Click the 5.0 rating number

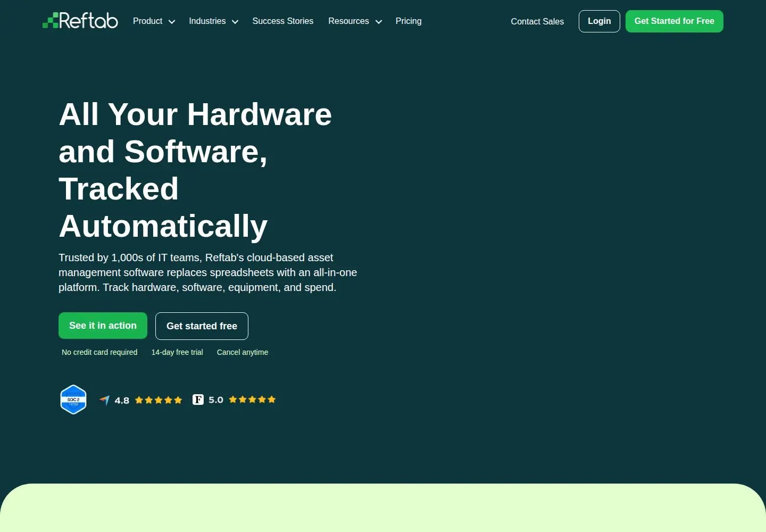[x=216, y=400]
